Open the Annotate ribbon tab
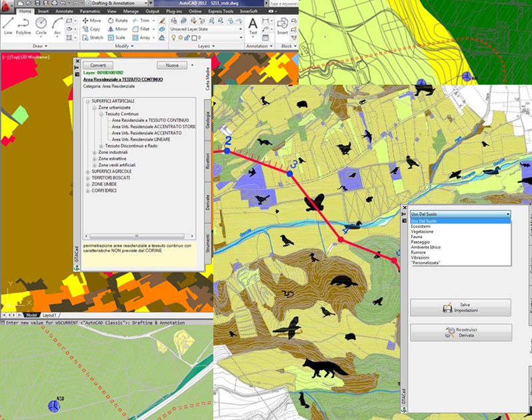 click(64, 11)
